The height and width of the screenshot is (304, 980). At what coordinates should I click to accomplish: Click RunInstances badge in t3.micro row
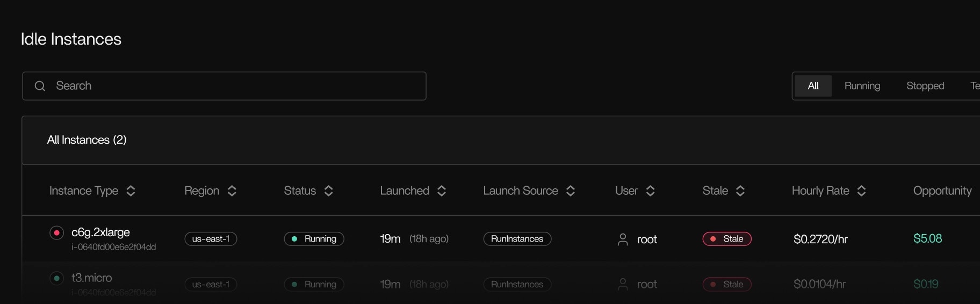pos(517,284)
